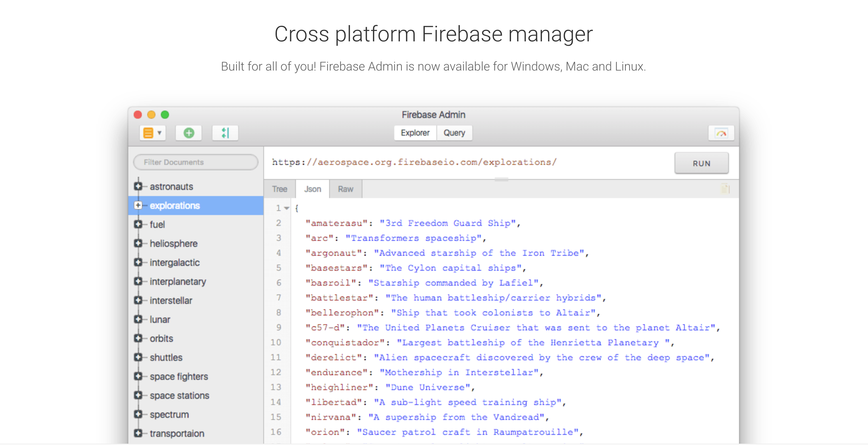This screenshot has height=445, width=868.
Task: Expand the space stations node
Action: (x=138, y=395)
